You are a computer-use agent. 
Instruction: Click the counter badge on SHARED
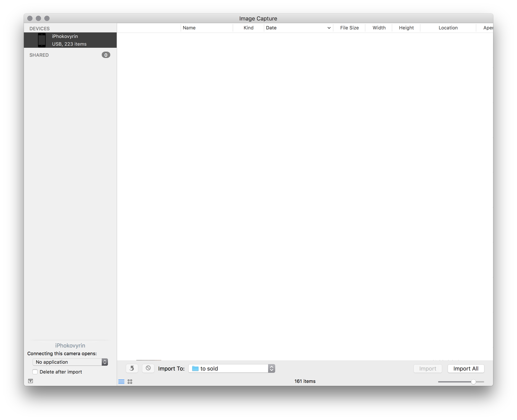tap(106, 54)
